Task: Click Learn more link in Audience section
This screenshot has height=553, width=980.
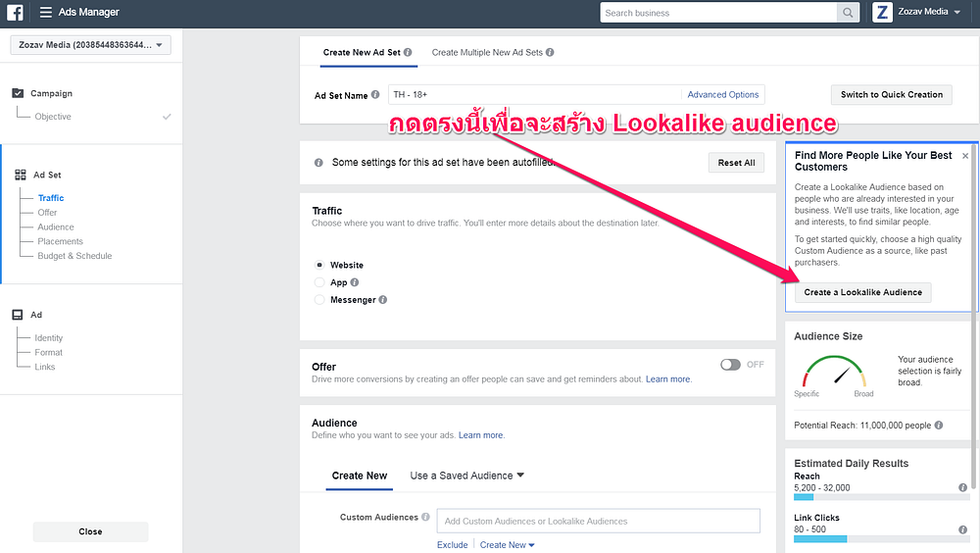Action: (480, 435)
